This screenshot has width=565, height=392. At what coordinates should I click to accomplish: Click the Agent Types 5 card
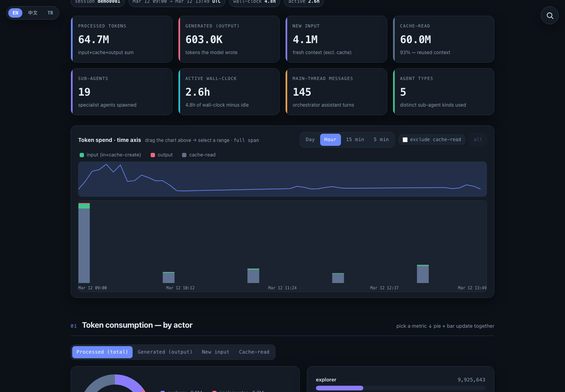tap(443, 92)
